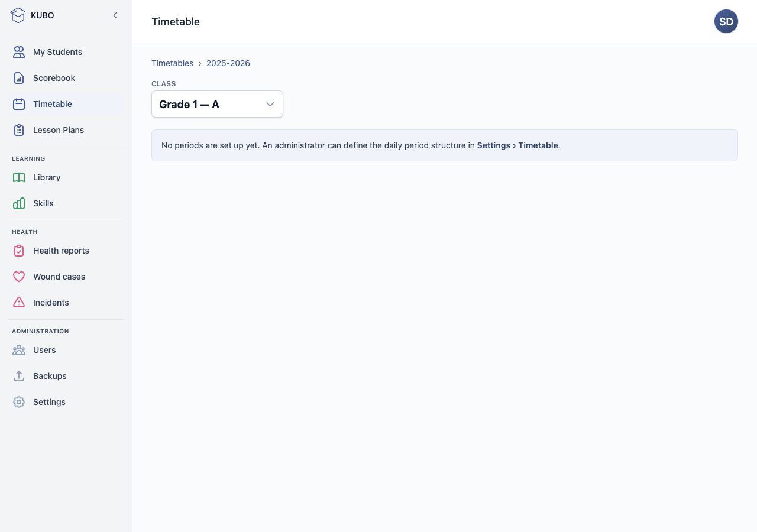Click the Timetable calendar icon
Screen dimensions: 757x532
coord(19,104)
